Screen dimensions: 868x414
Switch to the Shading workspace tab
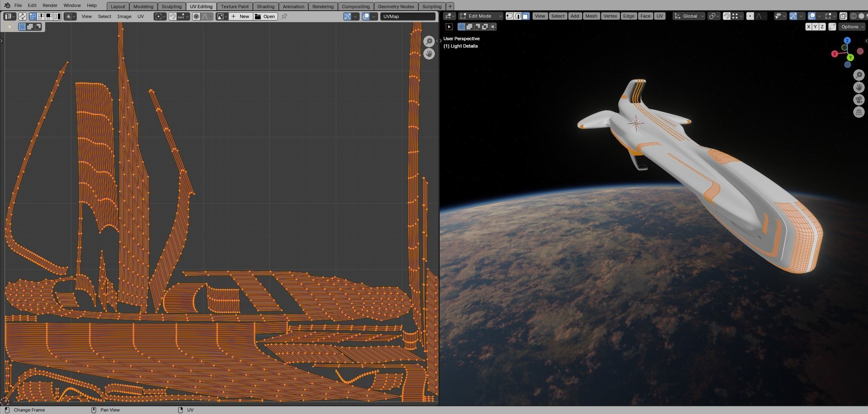(x=266, y=7)
